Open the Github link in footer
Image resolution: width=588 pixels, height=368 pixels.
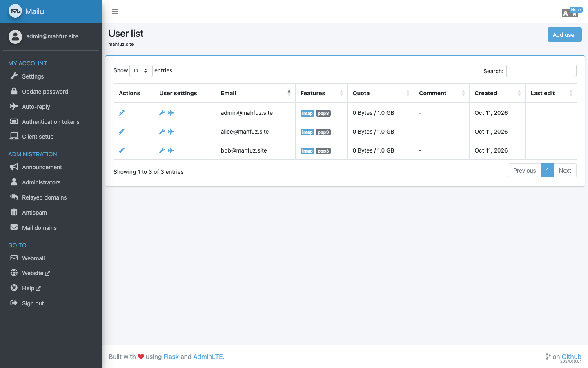(x=571, y=357)
